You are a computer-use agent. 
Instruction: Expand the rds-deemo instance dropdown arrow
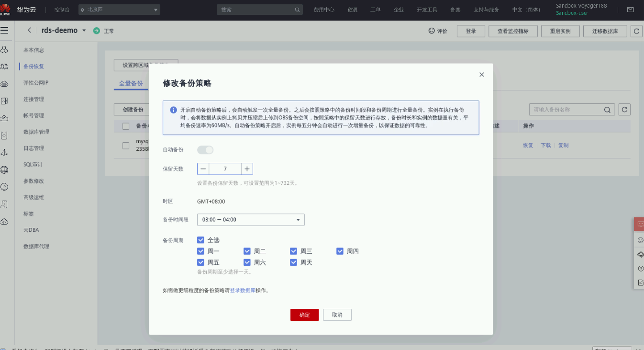point(84,30)
